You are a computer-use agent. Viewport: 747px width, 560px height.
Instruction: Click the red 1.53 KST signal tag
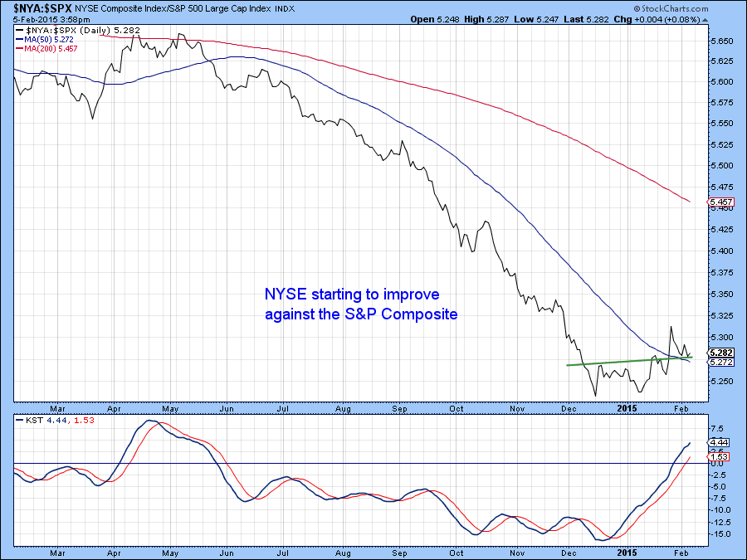click(720, 456)
